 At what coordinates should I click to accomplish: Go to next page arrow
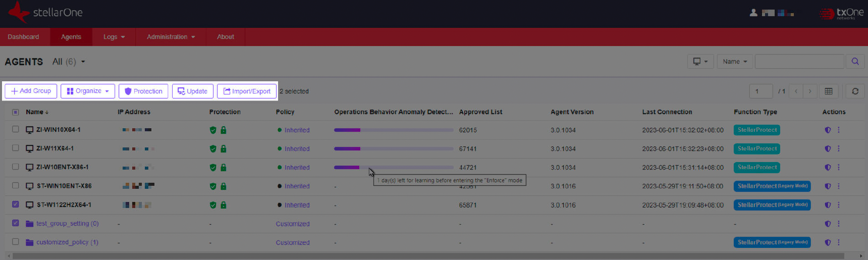pos(810,91)
